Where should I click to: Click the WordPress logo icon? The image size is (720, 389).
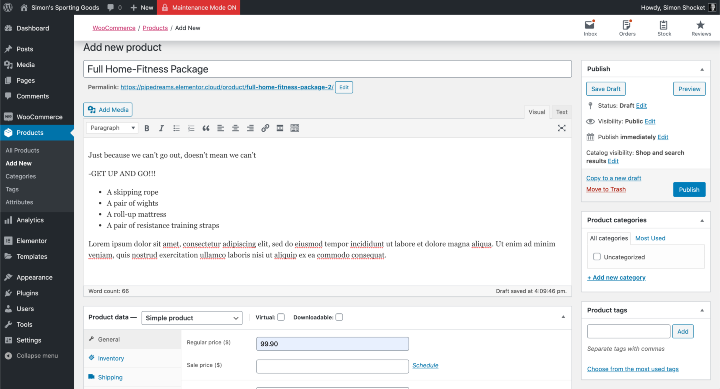[x=8, y=7]
